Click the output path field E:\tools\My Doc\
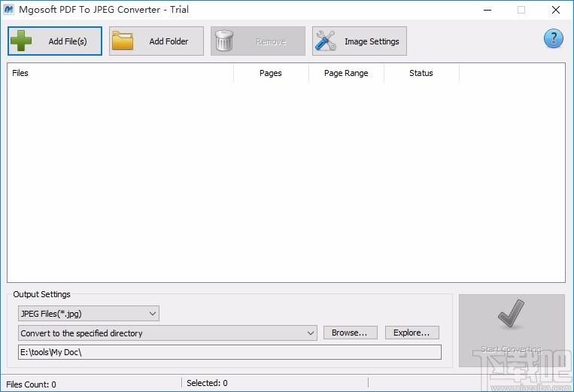574x392 pixels. (229, 352)
